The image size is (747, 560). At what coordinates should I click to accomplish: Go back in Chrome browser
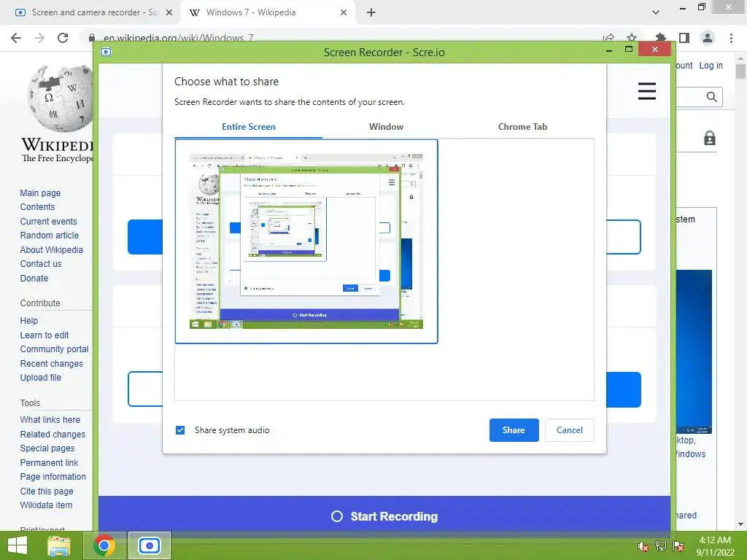(16, 38)
